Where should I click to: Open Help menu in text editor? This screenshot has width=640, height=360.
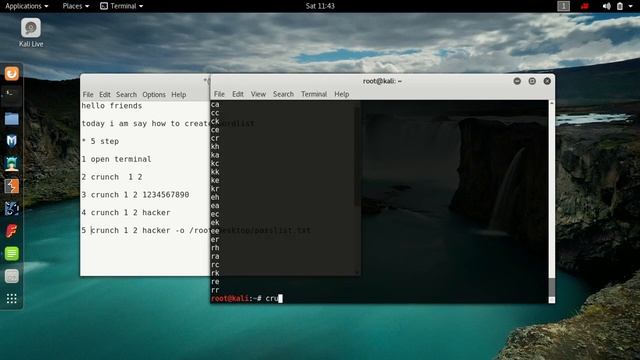(178, 94)
